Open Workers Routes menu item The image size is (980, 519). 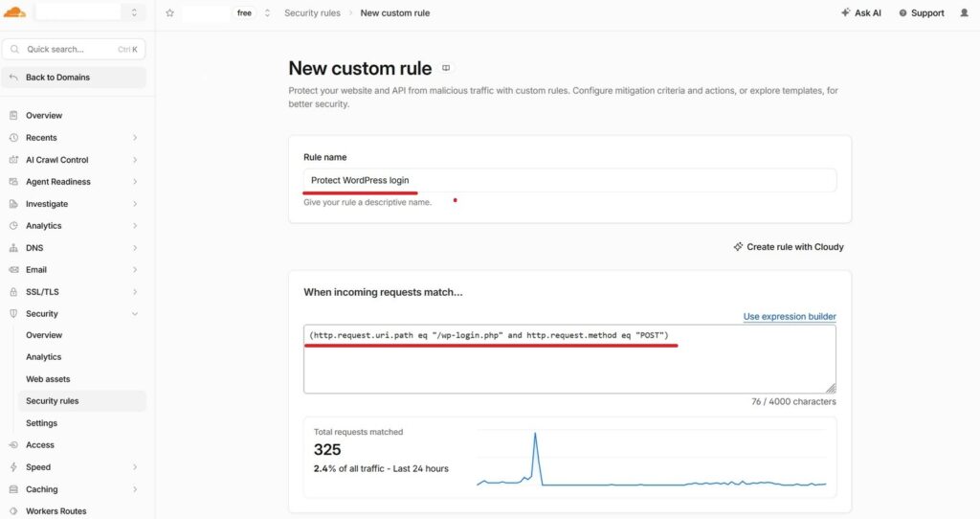pyautogui.click(x=56, y=511)
